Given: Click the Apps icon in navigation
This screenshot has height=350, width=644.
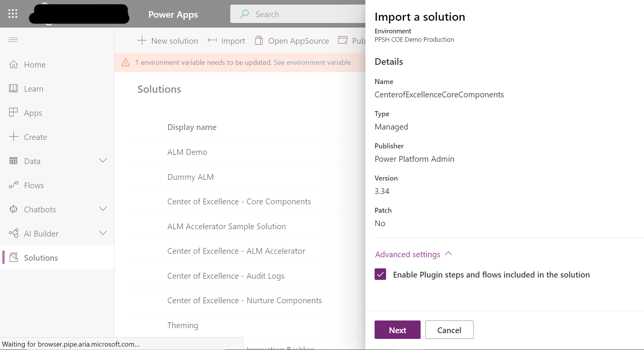Looking at the screenshot, I should [x=13, y=112].
